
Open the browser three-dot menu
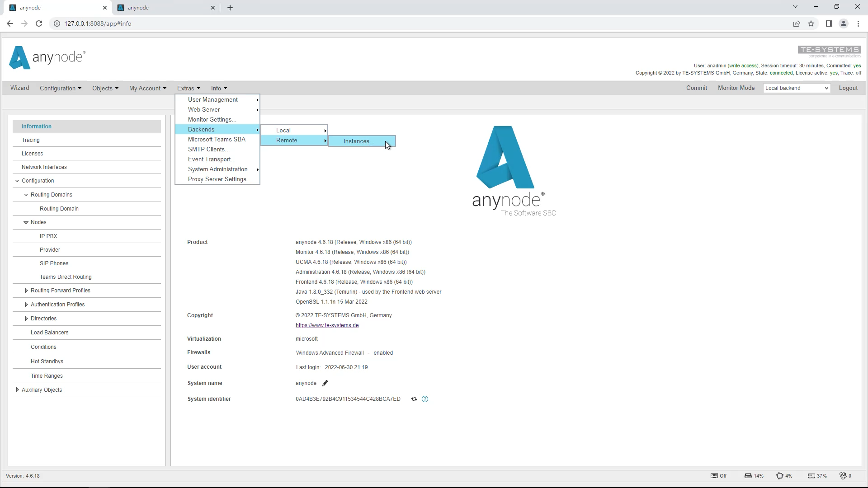[858, 23]
